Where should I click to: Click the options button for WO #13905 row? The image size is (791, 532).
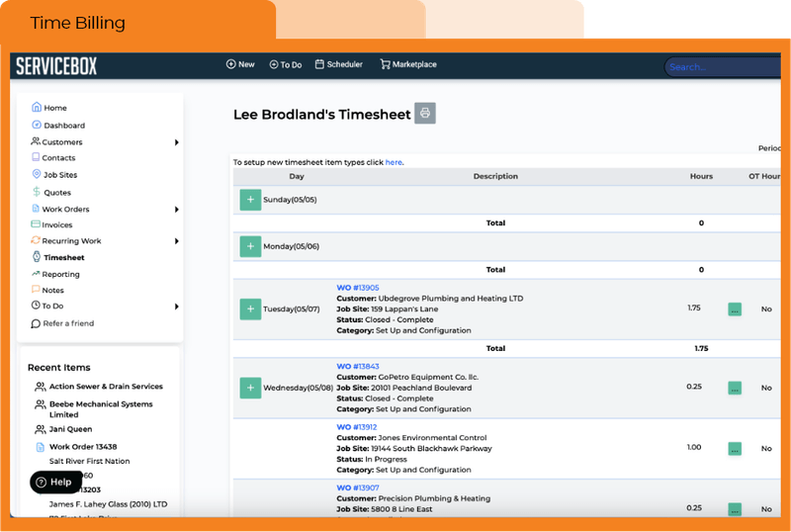[x=735, y=310]
